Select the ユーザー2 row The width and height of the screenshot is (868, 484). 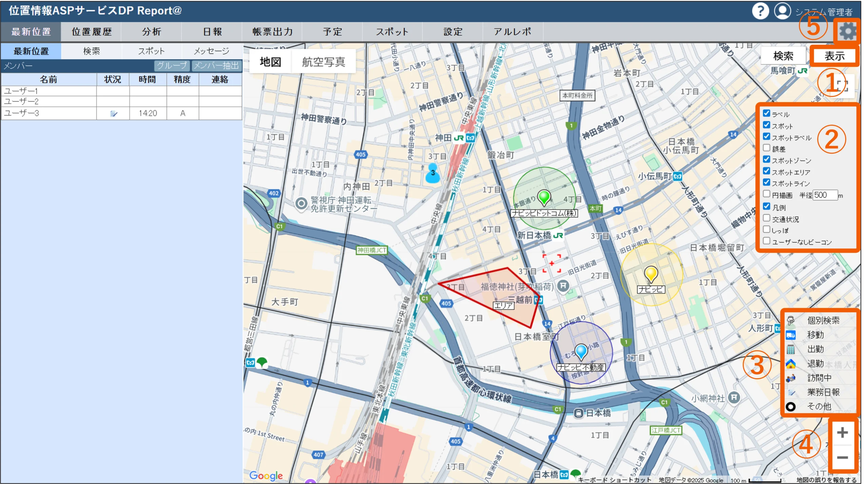tap(121, 101)
